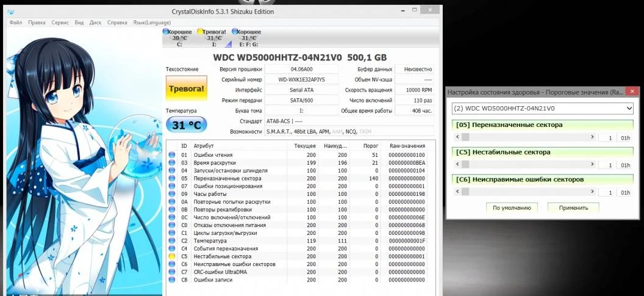
Task: Click the Неисправимые ошибки секторов attribute row
Action: point(298,264)
